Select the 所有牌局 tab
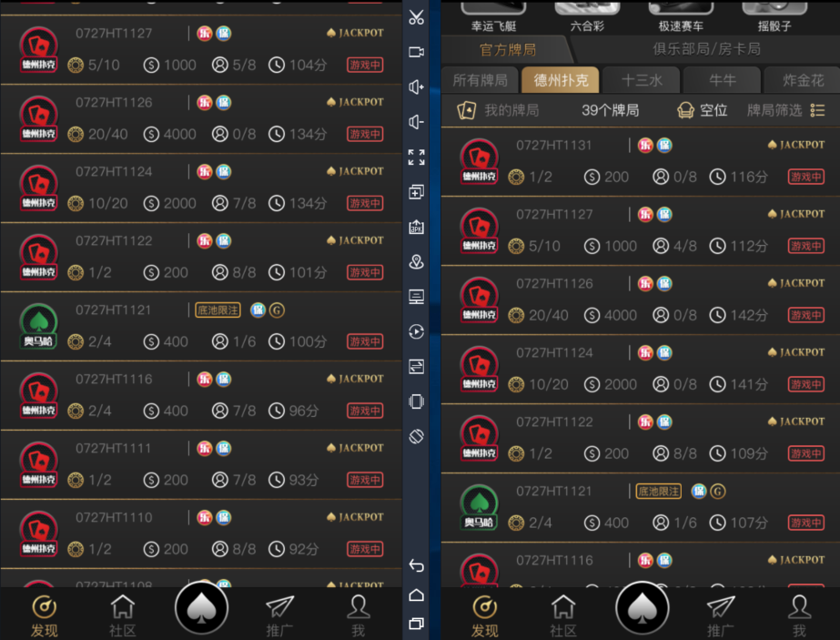 [480, 80]
